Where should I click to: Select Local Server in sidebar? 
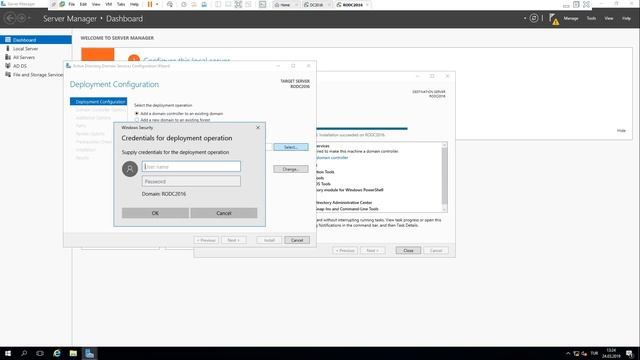pos(25,49)
